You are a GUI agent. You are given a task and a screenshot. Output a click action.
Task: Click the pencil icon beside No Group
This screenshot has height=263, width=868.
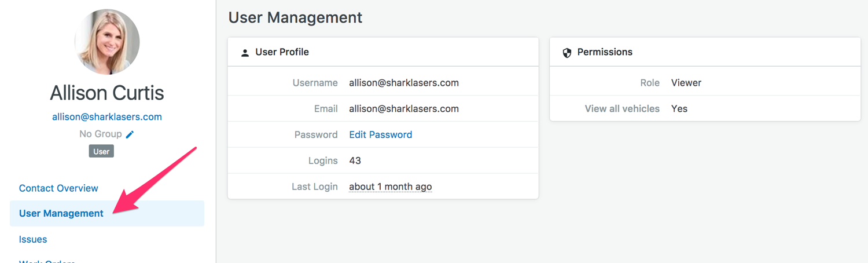point(130,134)
